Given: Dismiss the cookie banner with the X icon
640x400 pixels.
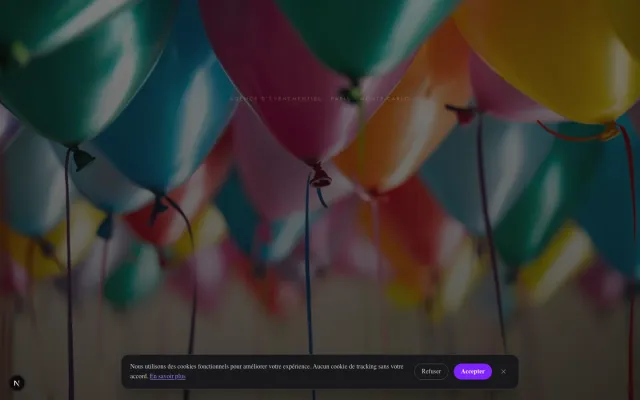Looking at the screenshot, I should pos(503,371).
